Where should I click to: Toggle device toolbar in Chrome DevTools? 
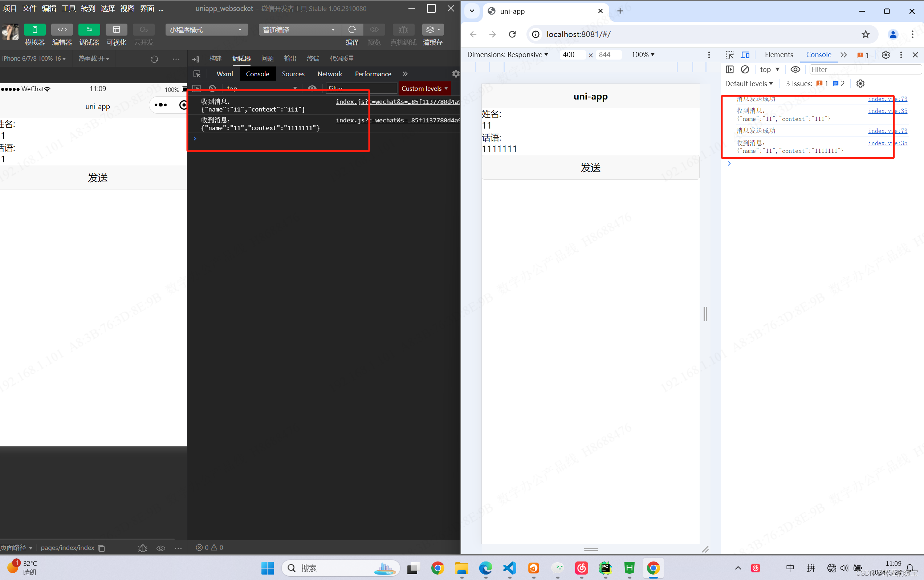(745, 55)
